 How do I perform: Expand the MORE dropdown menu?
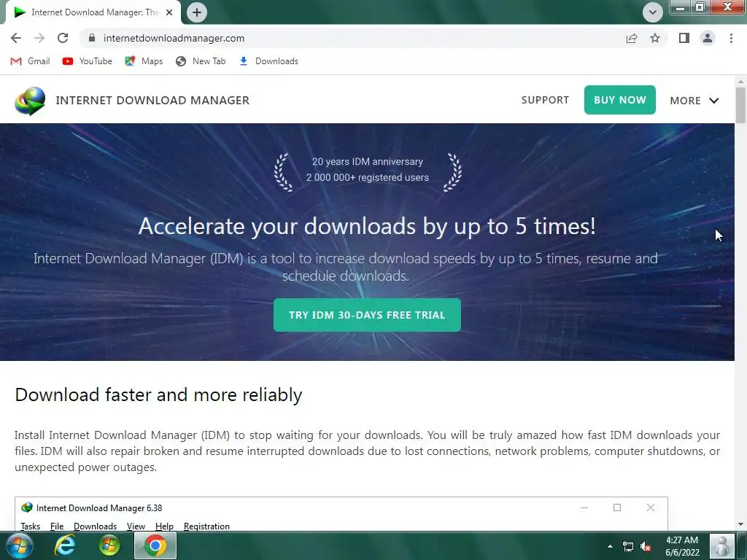pyautogui.click(x=694, y=101)
